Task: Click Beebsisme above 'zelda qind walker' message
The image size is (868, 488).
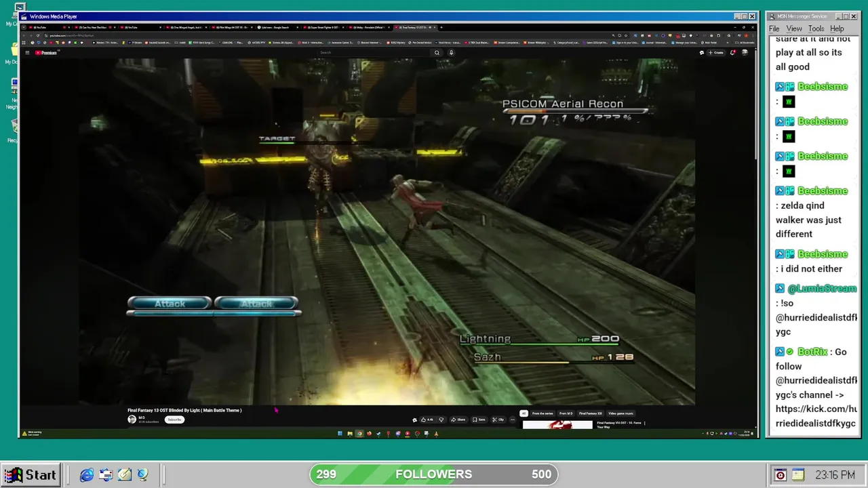Action: tap(823, 190)
